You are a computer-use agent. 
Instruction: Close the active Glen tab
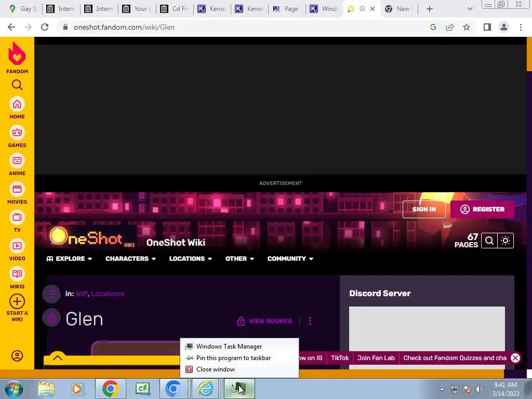coord(373,9)
